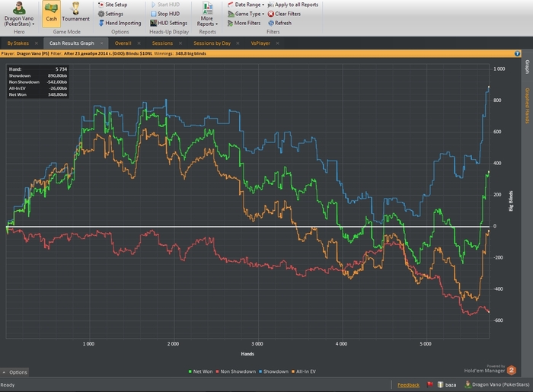Click the Showdown value 890,80bb
This screenshot has height=392, width=533.
57,76
